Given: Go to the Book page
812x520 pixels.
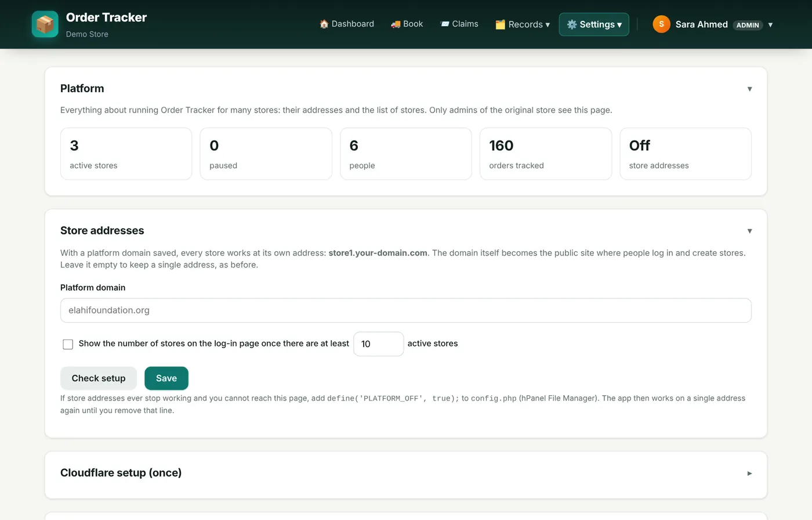Looking at the screenshot, I should click(x=407, y=24).
